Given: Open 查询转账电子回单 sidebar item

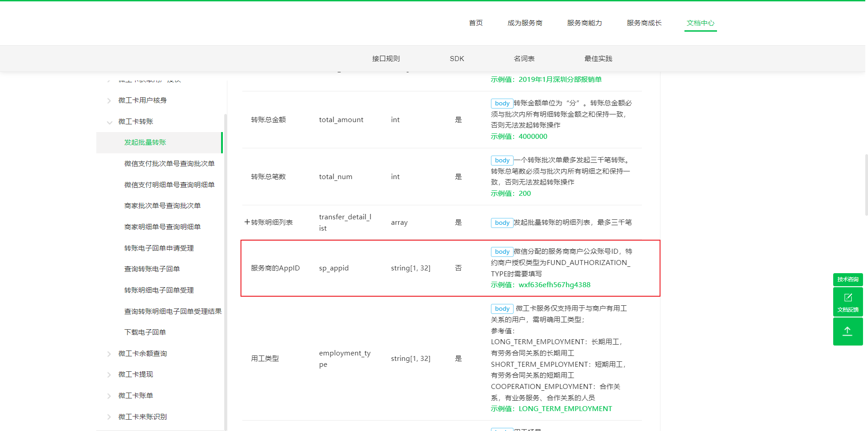Looking at the screenshot, I should coord(152,269).
